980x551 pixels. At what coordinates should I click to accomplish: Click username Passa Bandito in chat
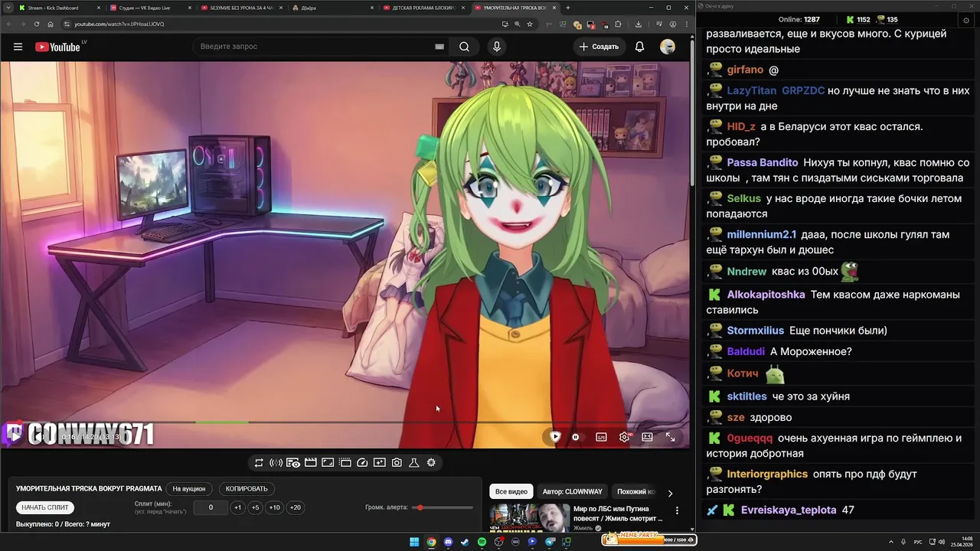pos(763,162)
